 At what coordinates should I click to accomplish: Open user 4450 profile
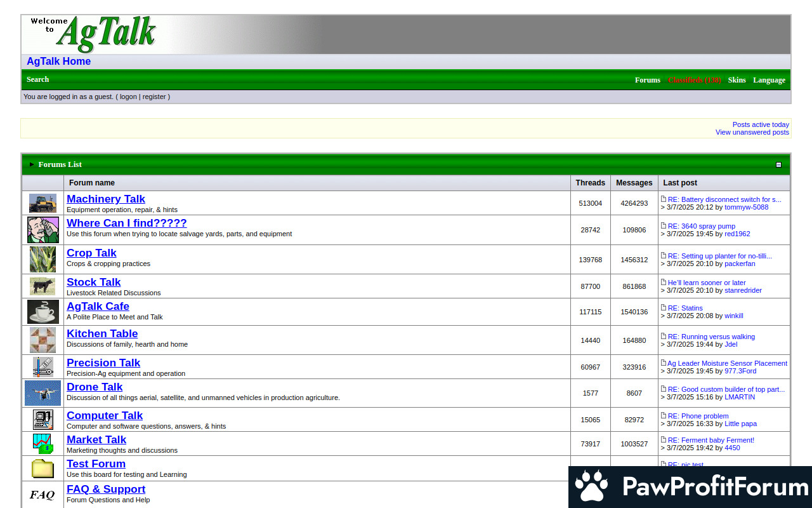pyautogui.click(x=732, y=448)
